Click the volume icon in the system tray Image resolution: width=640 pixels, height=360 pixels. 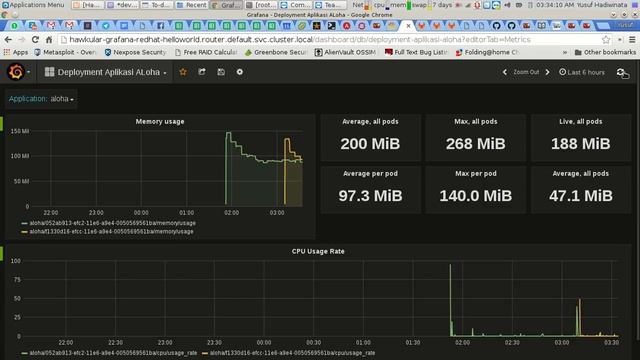point(507,5)
